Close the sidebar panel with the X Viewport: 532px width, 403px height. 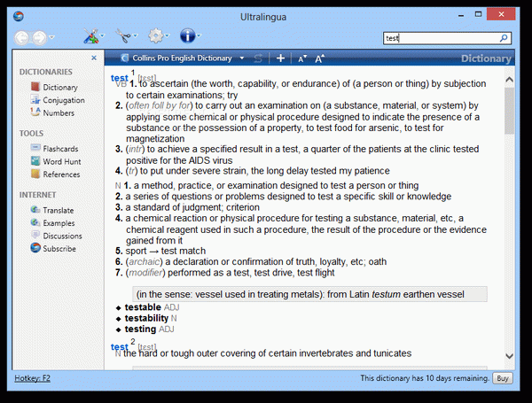94,58
